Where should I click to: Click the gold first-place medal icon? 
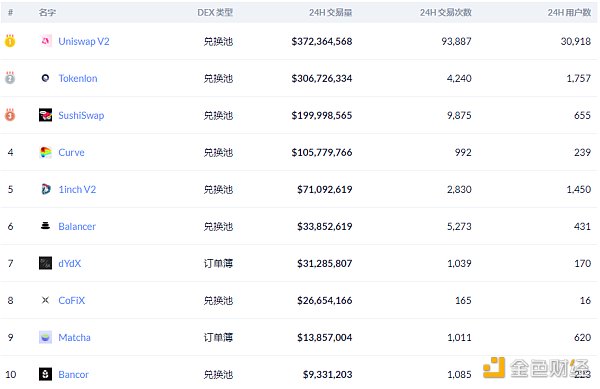coord(10,41)
